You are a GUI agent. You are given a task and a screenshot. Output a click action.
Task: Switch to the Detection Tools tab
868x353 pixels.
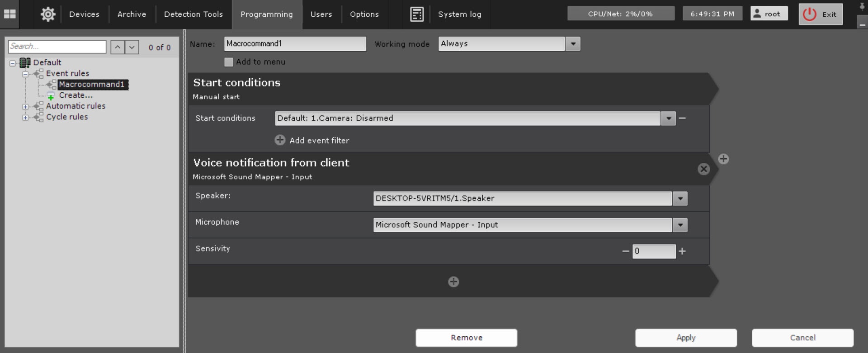point(193,14)
